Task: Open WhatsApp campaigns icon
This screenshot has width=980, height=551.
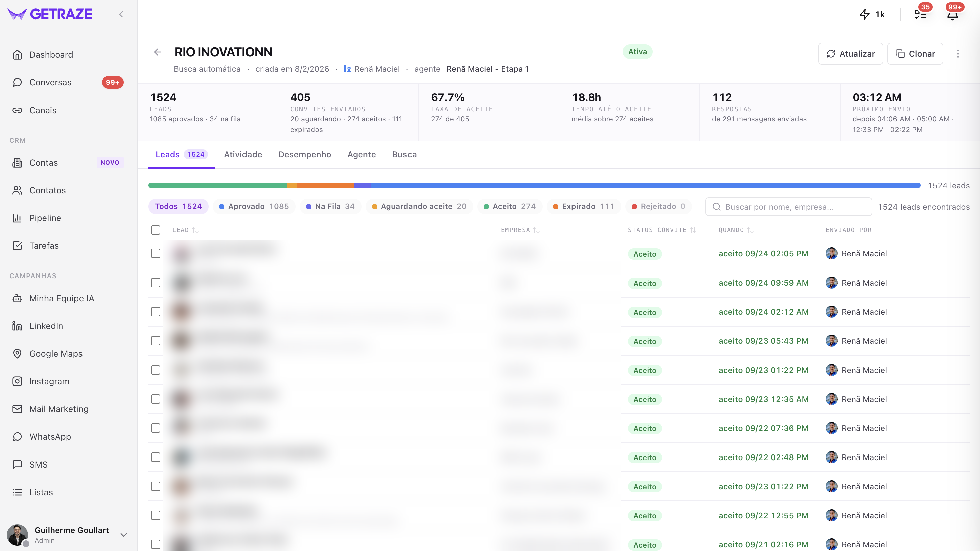Action: pos(17,437)
